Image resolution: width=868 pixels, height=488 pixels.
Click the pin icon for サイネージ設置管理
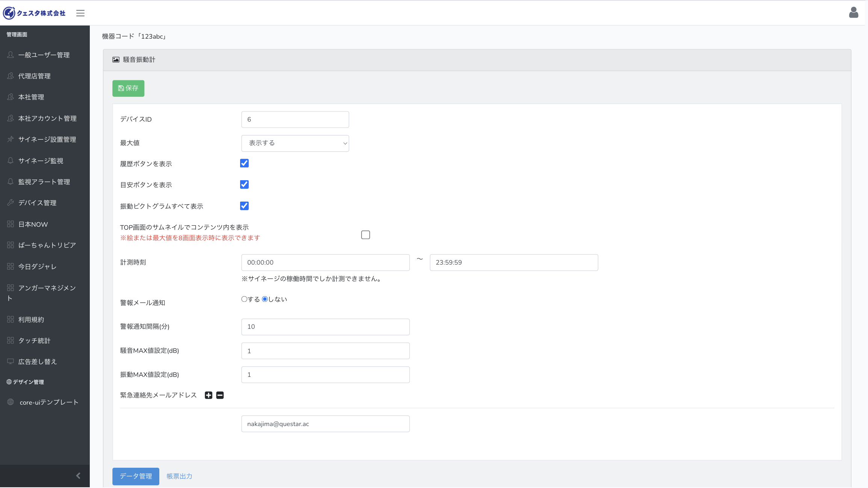11,139
